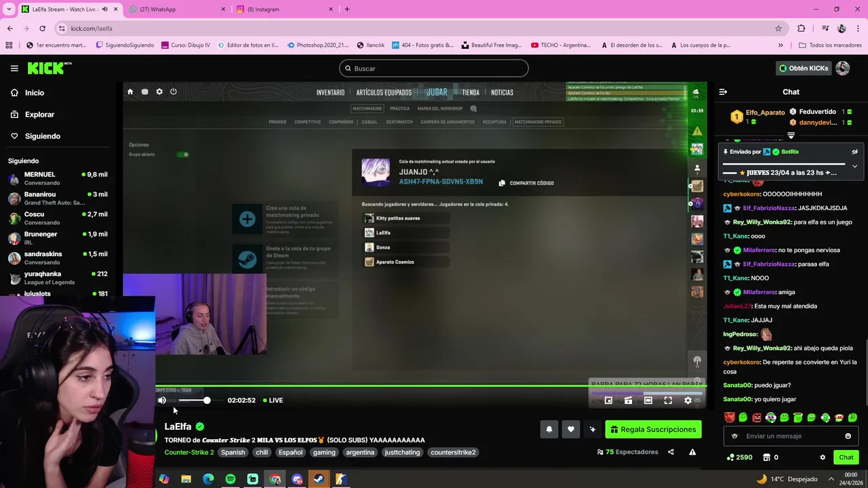Click the Obtén KICKs button

[804, 68]
